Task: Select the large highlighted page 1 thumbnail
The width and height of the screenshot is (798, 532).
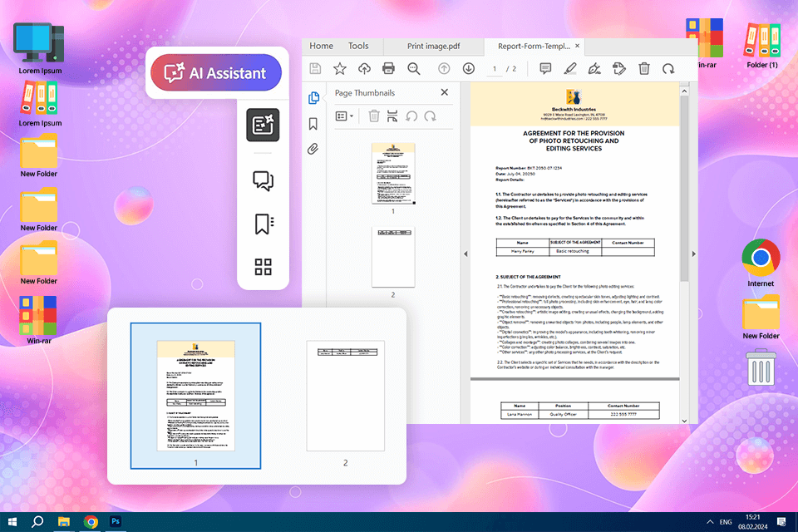Action: coord(195,396)
